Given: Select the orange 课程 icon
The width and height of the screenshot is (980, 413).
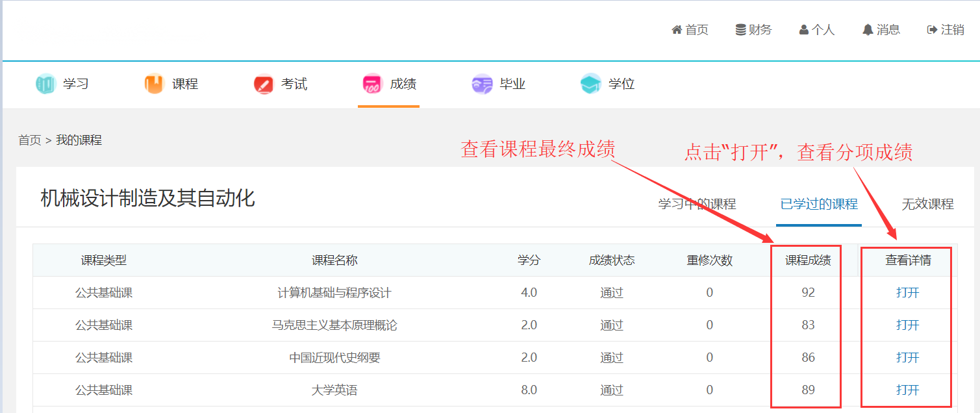Looking at the screenshot, I should pos(154,84).
